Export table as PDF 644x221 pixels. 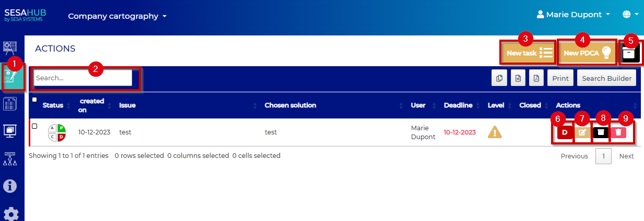click(x=536, y=79)
